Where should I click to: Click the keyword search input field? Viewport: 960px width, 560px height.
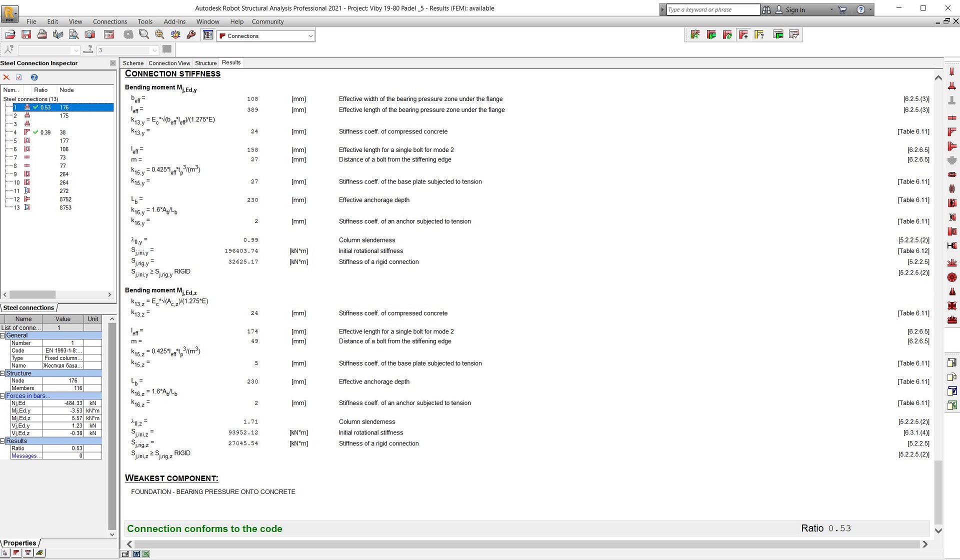pos(713,9)
